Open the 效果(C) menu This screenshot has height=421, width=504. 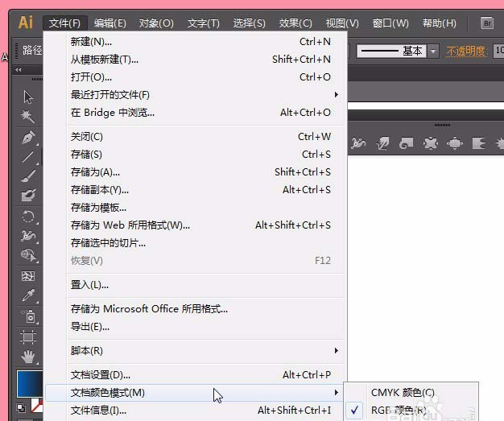point(295,23)
